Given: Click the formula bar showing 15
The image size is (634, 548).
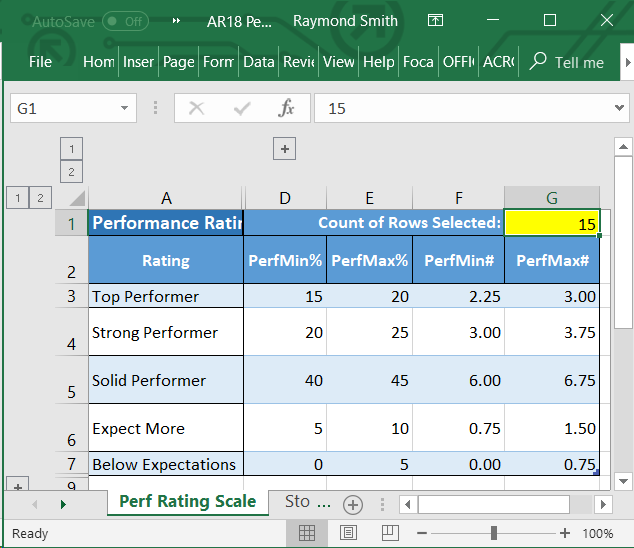Looking at the screenshot, I should [463, 108].
